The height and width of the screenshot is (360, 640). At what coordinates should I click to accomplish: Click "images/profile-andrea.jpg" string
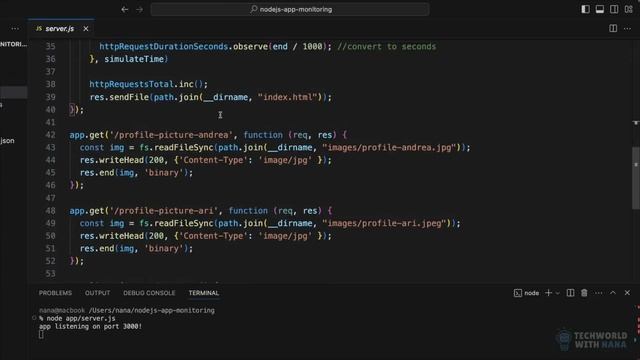(x=389, y=147)
